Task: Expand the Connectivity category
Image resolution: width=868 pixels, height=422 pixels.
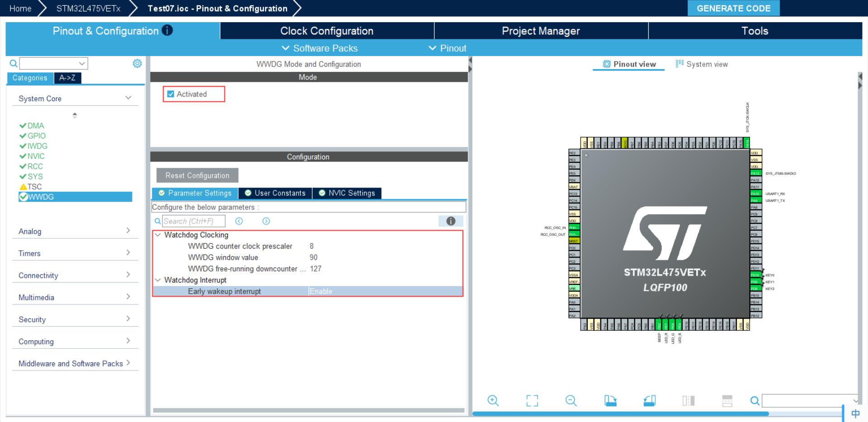Action: point(128,275)
